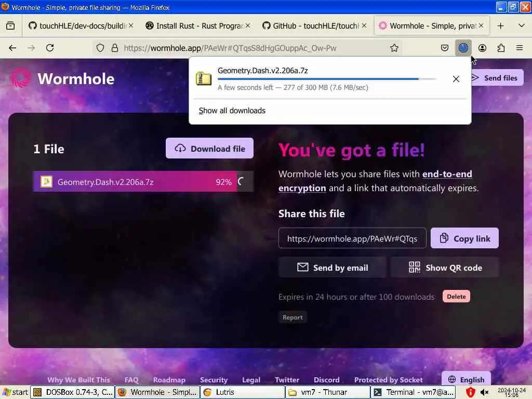
Task: Click the site security padlock icon
Action: [x=115, y=48]
